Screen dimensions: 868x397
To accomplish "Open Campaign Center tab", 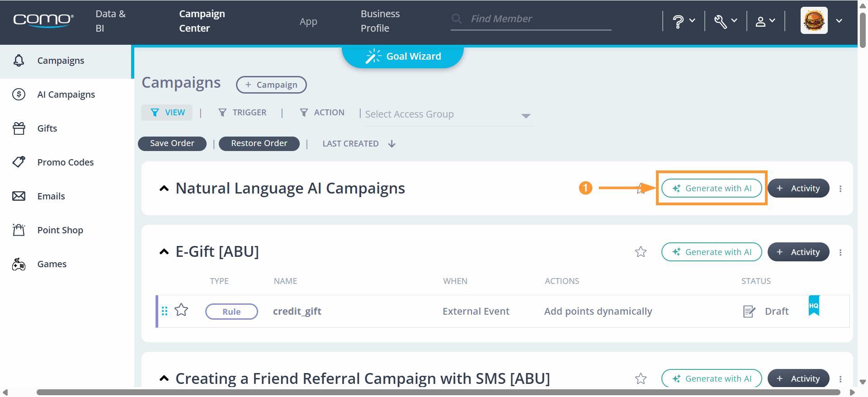I will [202, 21].
